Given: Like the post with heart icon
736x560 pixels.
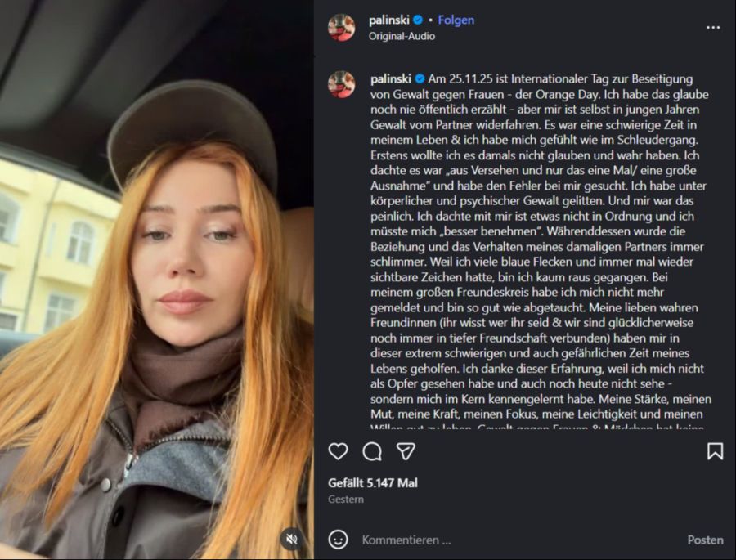Looking at the screenshot, I should 338,451.
